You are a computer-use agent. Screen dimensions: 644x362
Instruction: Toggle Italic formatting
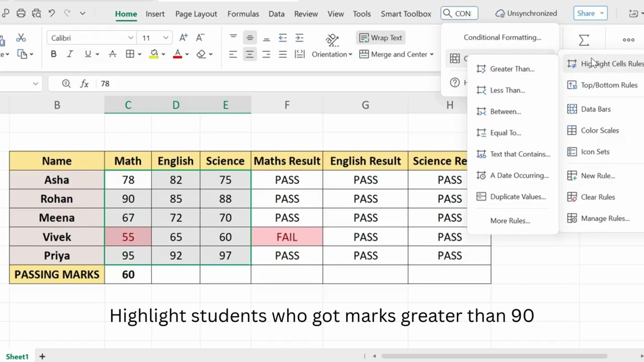tap(70, 54)
